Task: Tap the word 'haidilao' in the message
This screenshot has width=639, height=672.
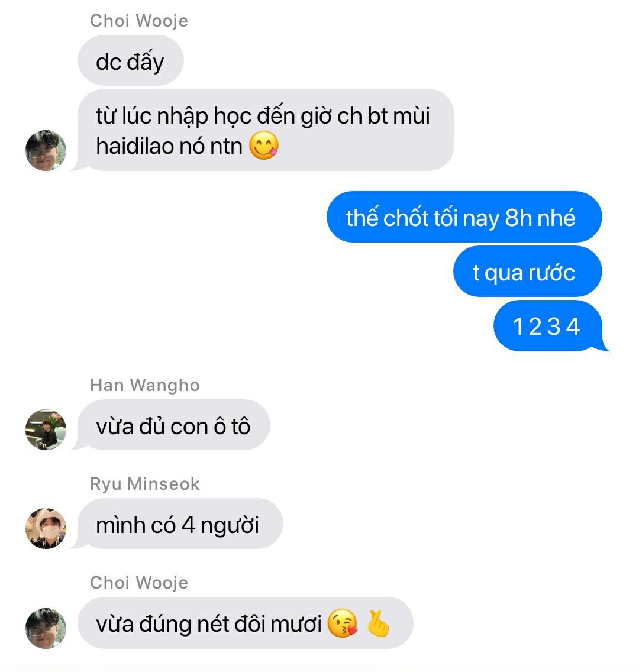Action: coord(134,146)
